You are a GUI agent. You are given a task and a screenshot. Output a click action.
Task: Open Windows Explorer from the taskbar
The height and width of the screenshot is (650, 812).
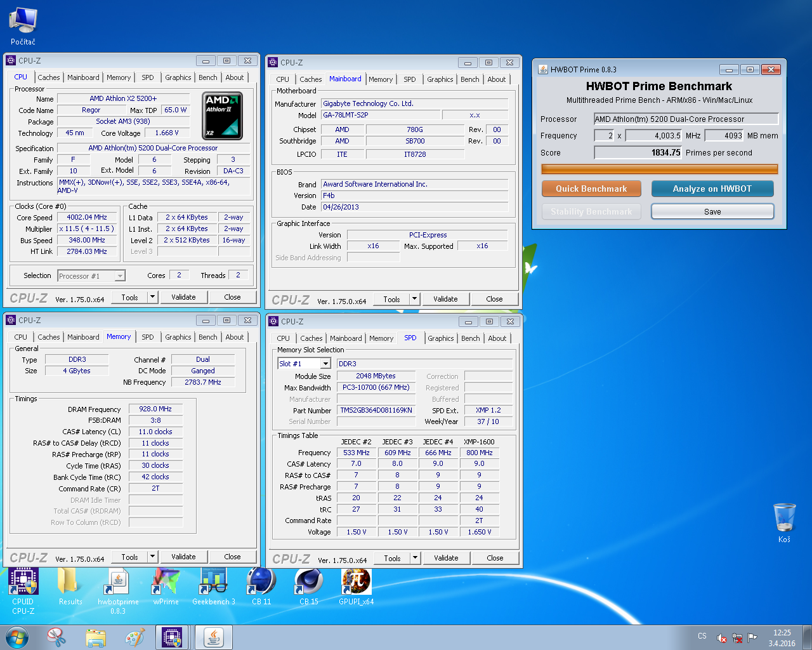coord(96,637)
